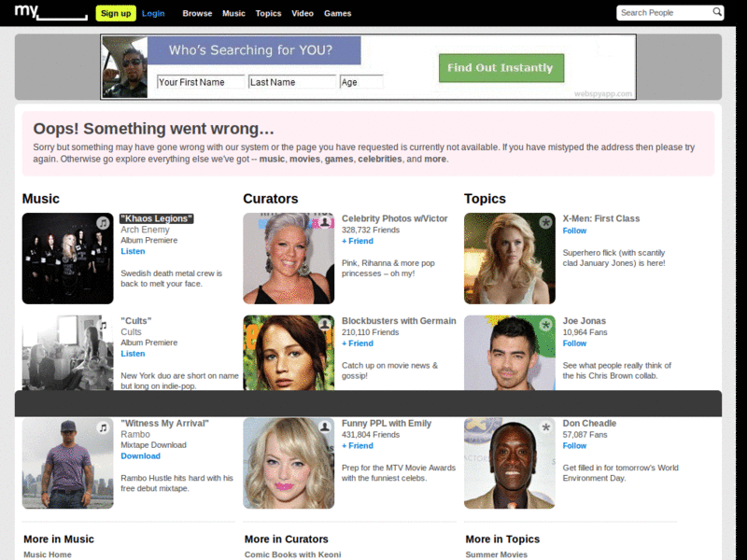Click the more link in error message
This screenshot has width=747, height=560.
point(435,159)
